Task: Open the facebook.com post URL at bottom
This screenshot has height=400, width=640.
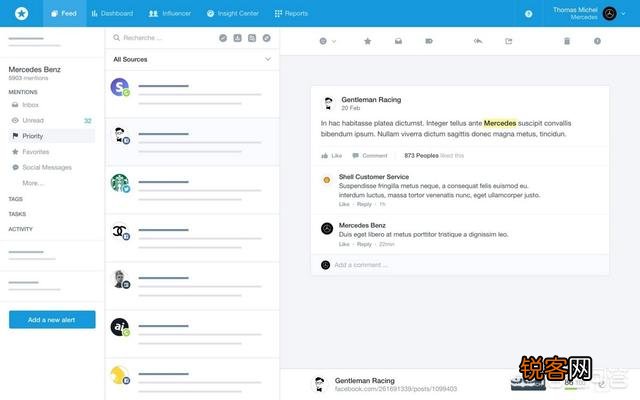Action: 396,389
